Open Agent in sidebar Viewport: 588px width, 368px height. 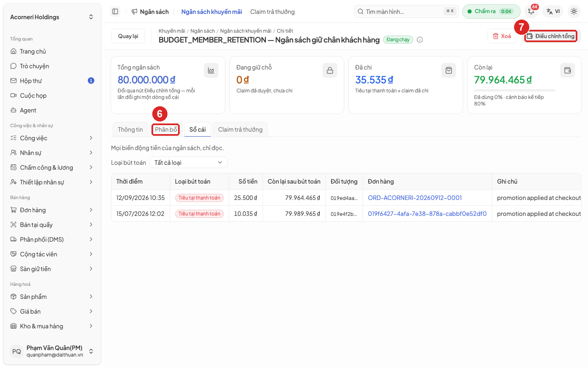[52, 110]
